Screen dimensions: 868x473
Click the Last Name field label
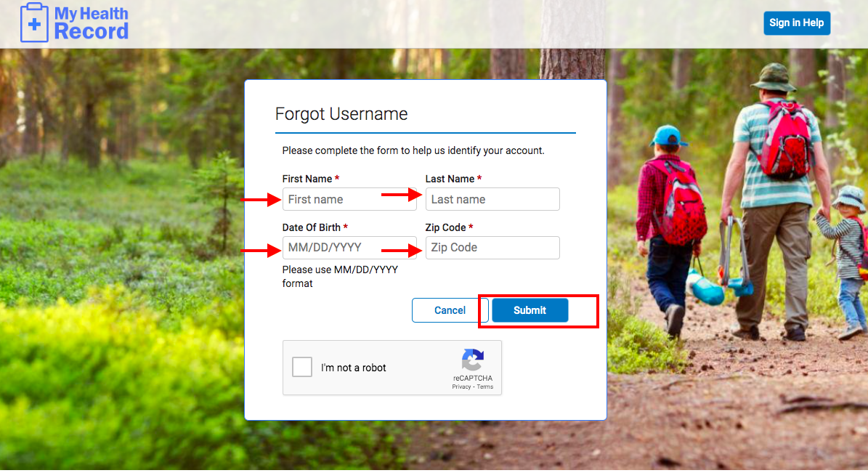pos(448,179)
